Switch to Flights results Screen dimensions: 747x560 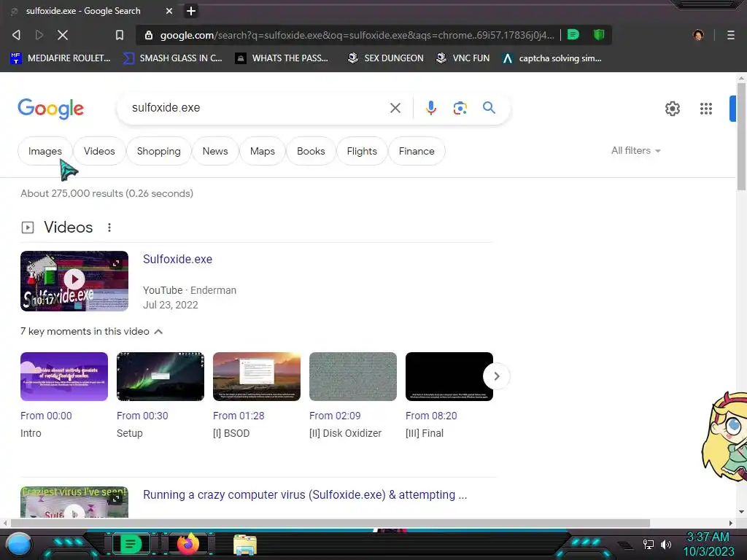point(362,151)
